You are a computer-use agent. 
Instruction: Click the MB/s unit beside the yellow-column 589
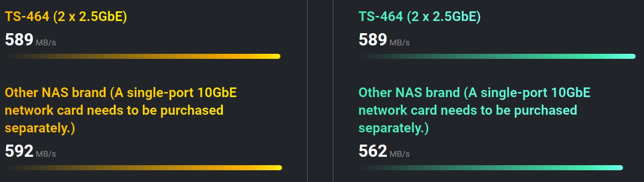(46, 43)
